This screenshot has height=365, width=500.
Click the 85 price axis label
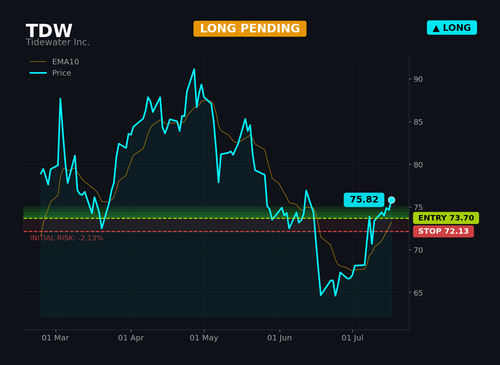tap(418, 122)
